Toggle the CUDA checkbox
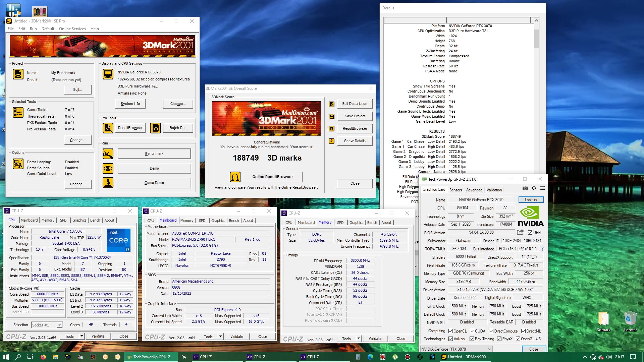This screenshot has width=644, height=362. tap(472, 331)
